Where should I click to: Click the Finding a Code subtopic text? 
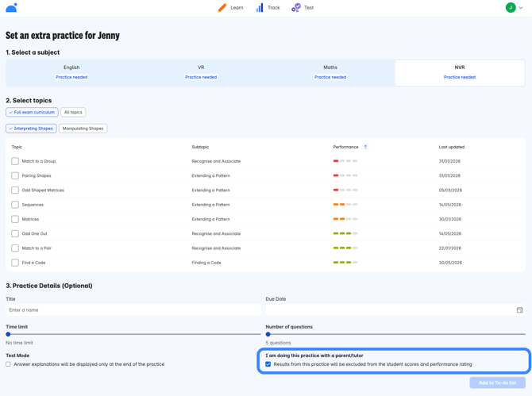click(x=206, y=263)
